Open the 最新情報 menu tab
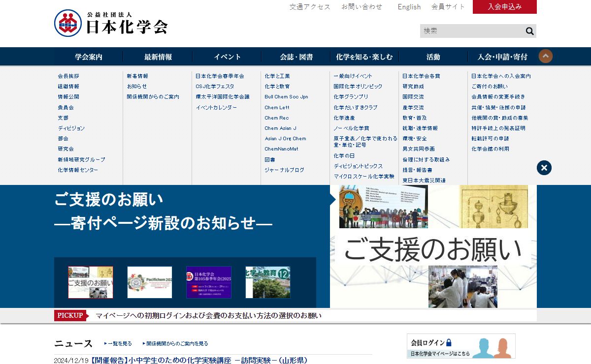 pos(158,57)
